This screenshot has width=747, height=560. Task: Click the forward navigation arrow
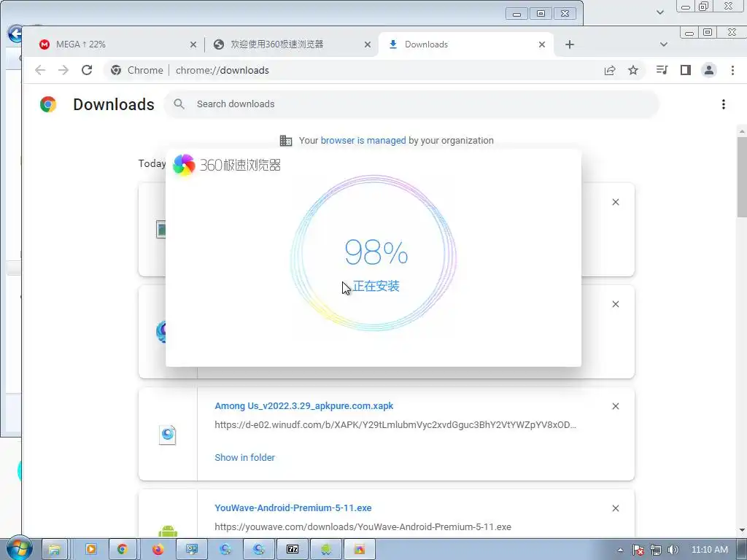(x=63, y=71)
